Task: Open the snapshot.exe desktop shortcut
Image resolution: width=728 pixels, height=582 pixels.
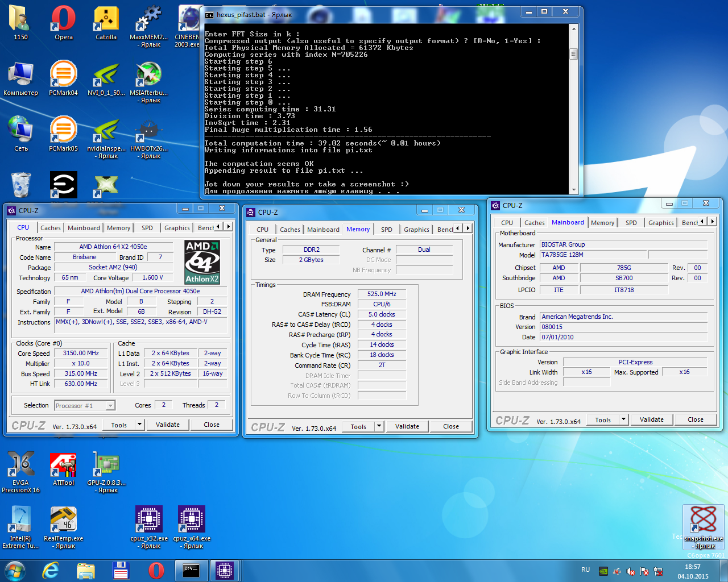Action: (x=704, y=527)
